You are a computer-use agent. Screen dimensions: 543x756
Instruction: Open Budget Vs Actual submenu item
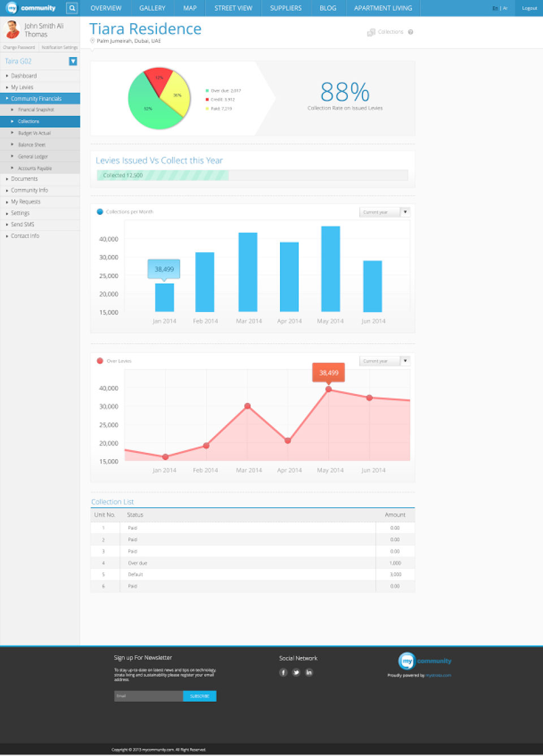(x=40, y=133)
